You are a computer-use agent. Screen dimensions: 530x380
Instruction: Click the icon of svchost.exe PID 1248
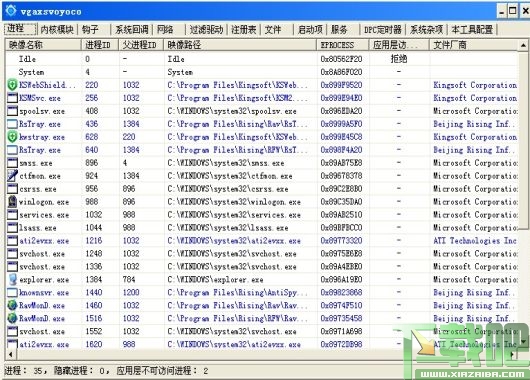pos(12,254)
